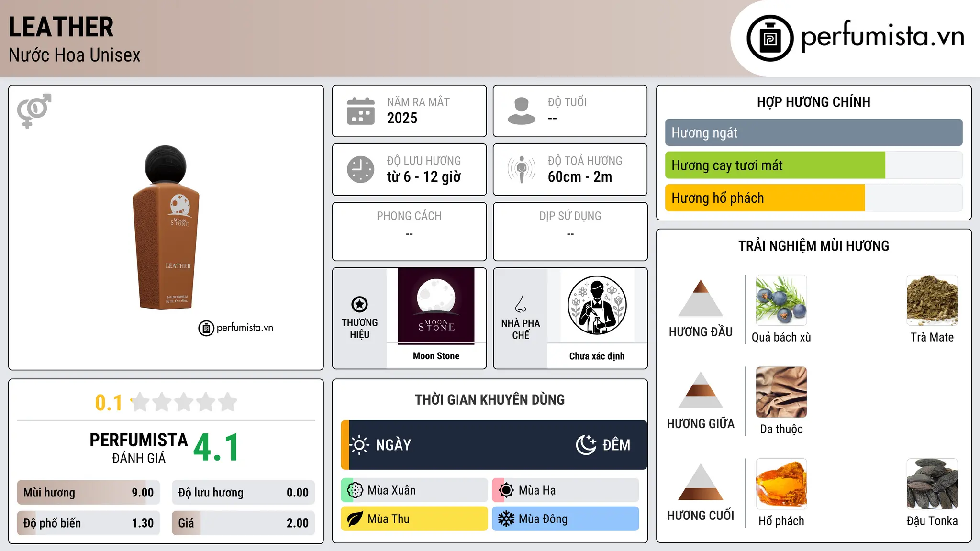Click the sillage icon beside Độ toả hương
Image resolution: width=980 pixels, height=551 pixels.
point(521,169)
